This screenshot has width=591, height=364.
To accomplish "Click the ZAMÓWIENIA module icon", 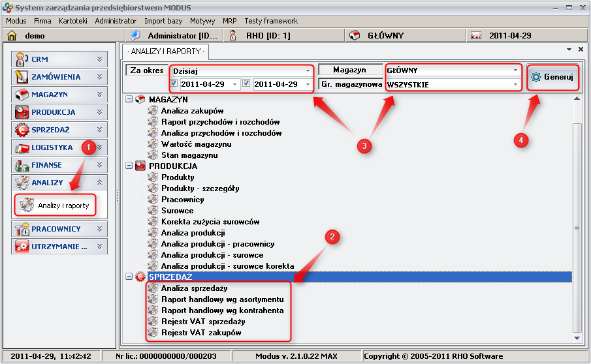I will pyautogui.click(x=22, y=77).
